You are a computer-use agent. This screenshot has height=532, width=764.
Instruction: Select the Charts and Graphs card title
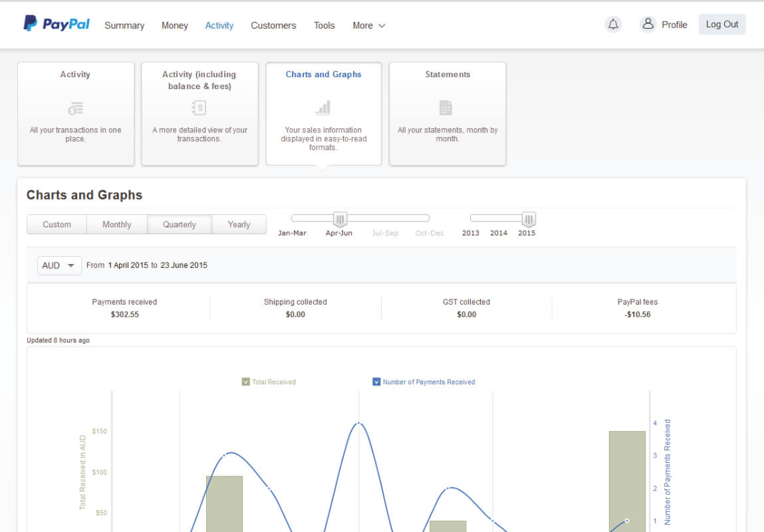pos(324,74)
